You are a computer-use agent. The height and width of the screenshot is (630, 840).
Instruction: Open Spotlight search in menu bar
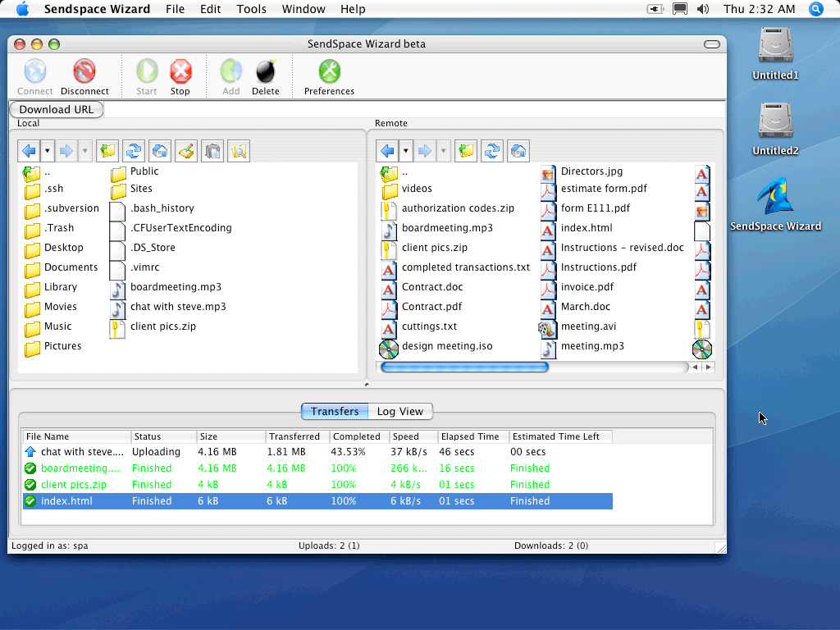click(x=816, y=9)
